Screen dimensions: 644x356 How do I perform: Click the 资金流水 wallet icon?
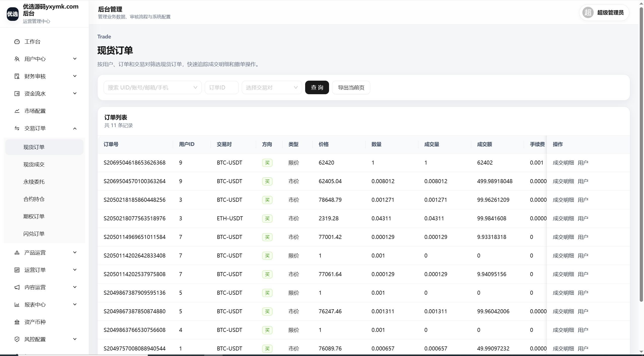[17, 94]
